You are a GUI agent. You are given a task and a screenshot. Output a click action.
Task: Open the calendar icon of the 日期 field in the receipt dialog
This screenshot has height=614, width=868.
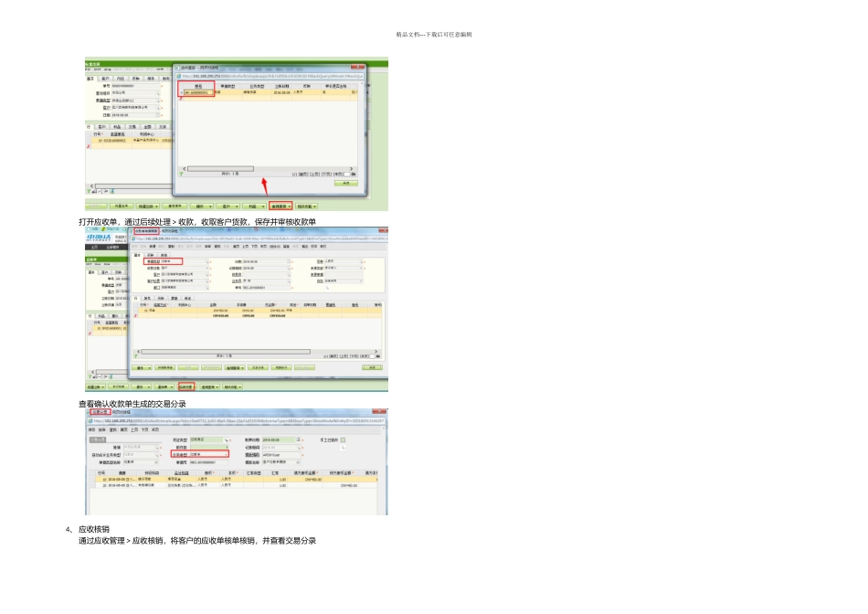(289, 261)
